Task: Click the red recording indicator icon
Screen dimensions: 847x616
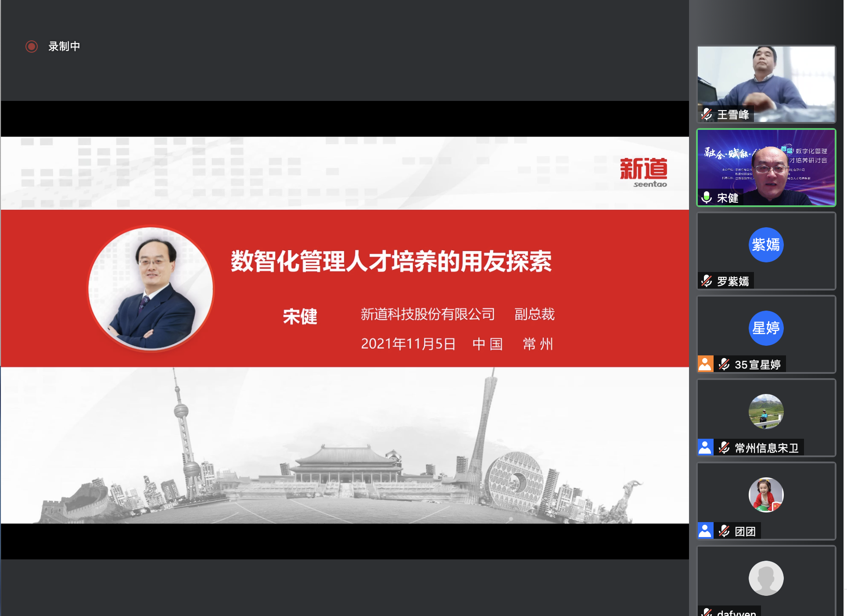Action: [32, 47]
